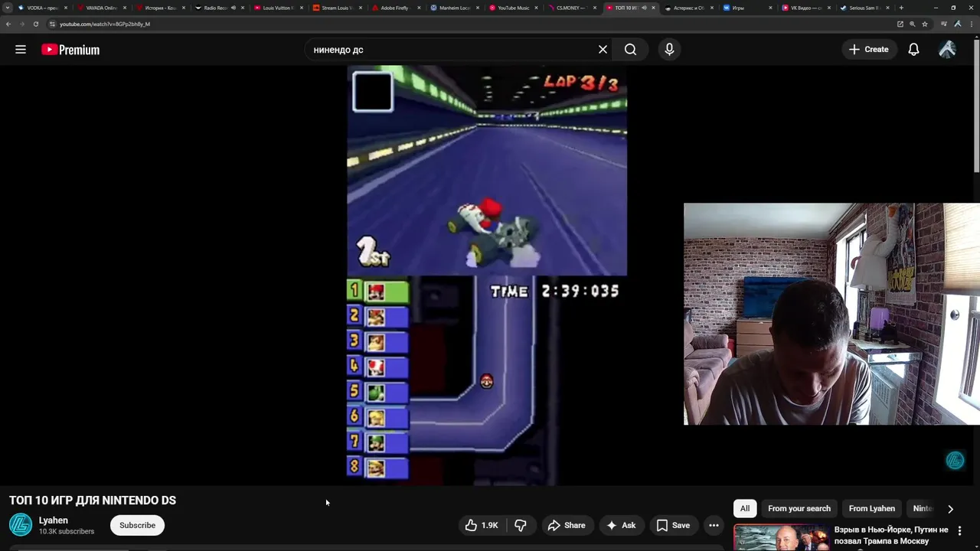Switch to the 'Serious Sam' Steam tab
Screen dimensions: 980x551
click(864, 8)
